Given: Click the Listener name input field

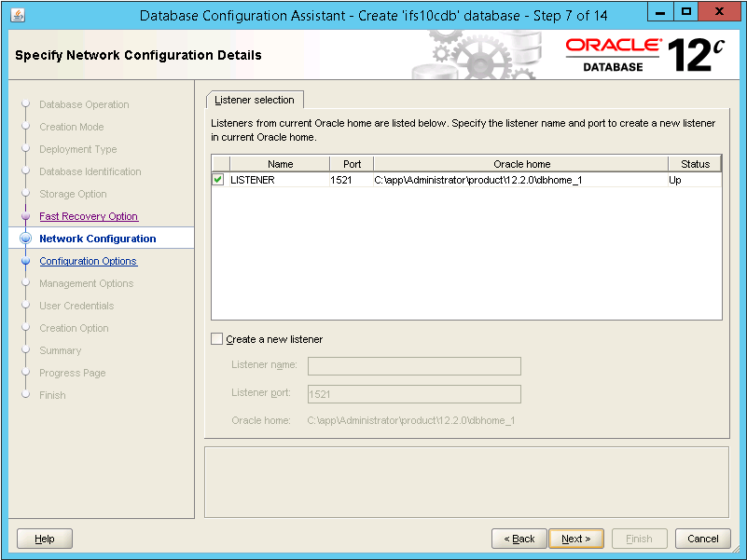Looking at the screenshot, I should (414, 366).
